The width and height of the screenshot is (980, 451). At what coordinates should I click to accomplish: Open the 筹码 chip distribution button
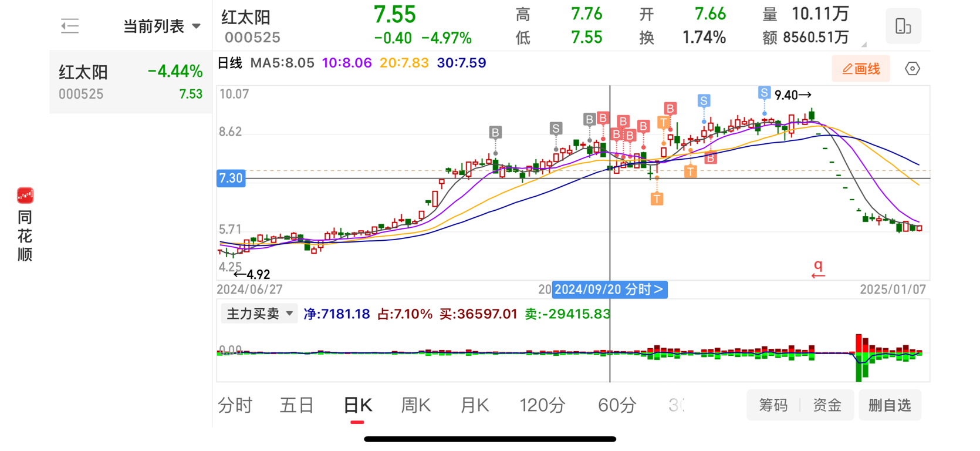click(x=773, y=405)
